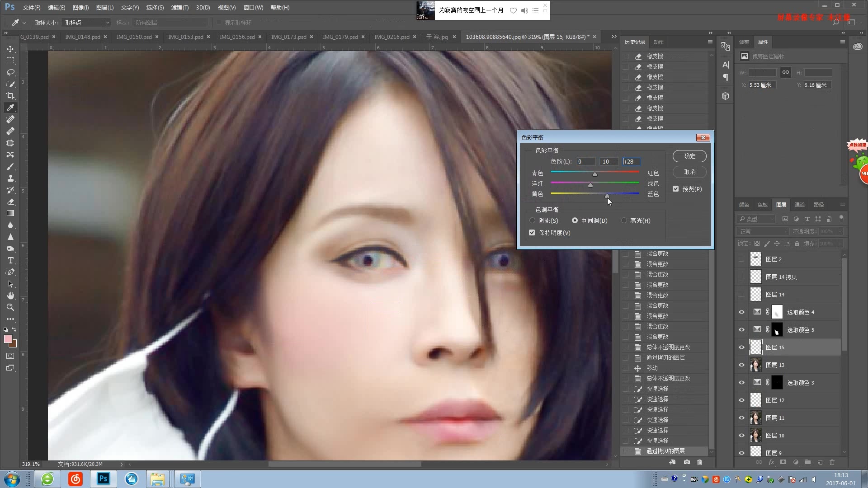The height and width of the screenshot is (488, 868).
Task: Open the 滤镜(T) menu
Action: pos(179,8)
